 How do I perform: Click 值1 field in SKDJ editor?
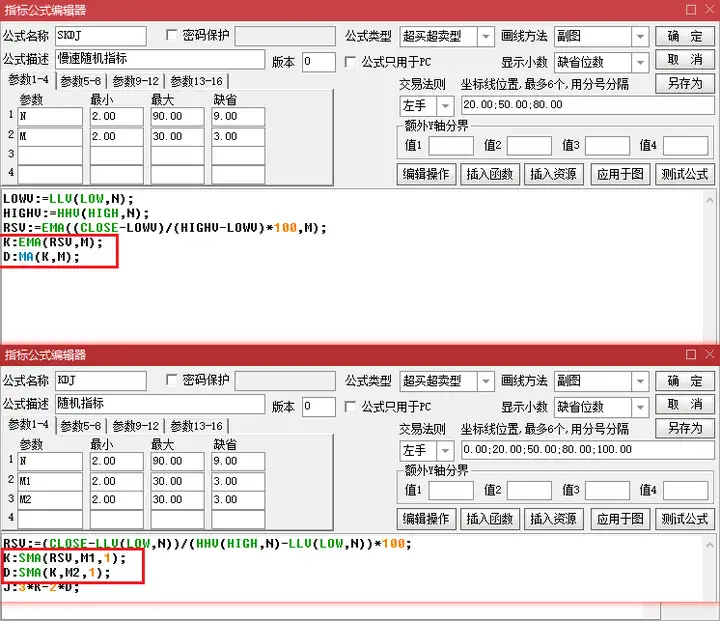451,146
